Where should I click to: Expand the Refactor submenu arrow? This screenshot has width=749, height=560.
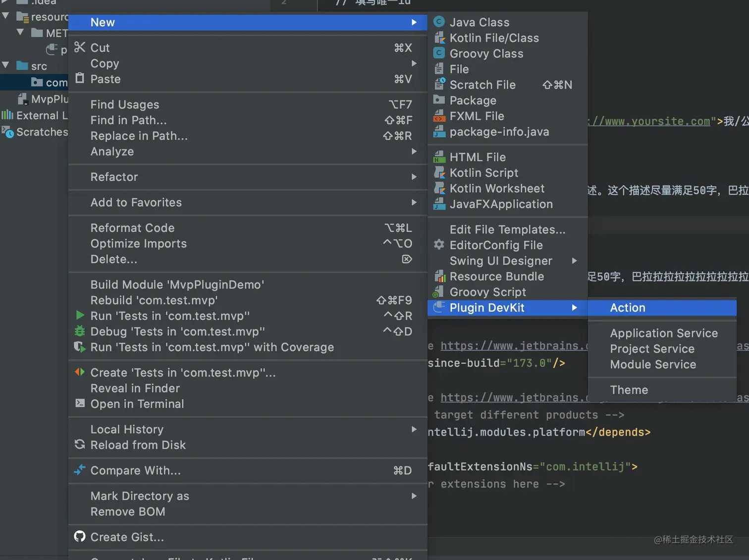414,177
